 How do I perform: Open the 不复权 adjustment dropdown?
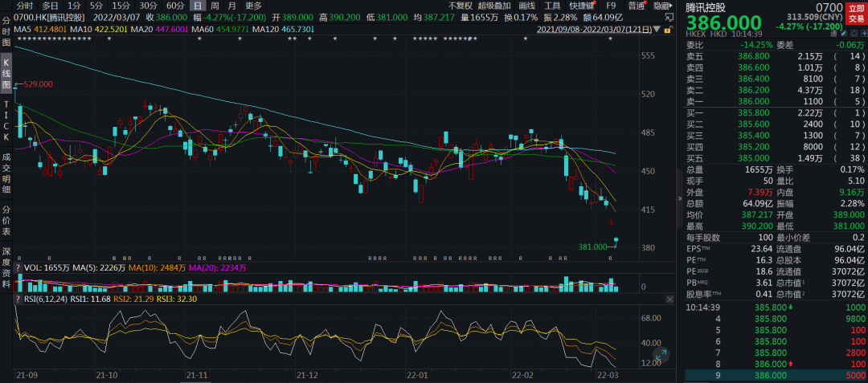point(461,6)
